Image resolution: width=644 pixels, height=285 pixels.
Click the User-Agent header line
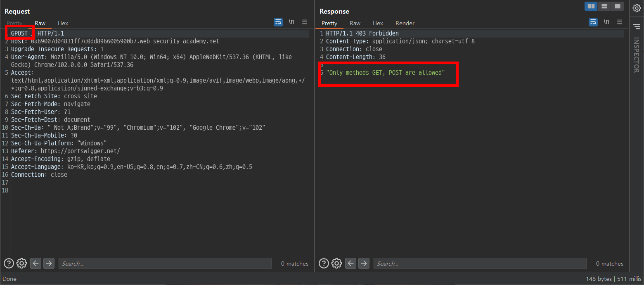tap(152, 61)
